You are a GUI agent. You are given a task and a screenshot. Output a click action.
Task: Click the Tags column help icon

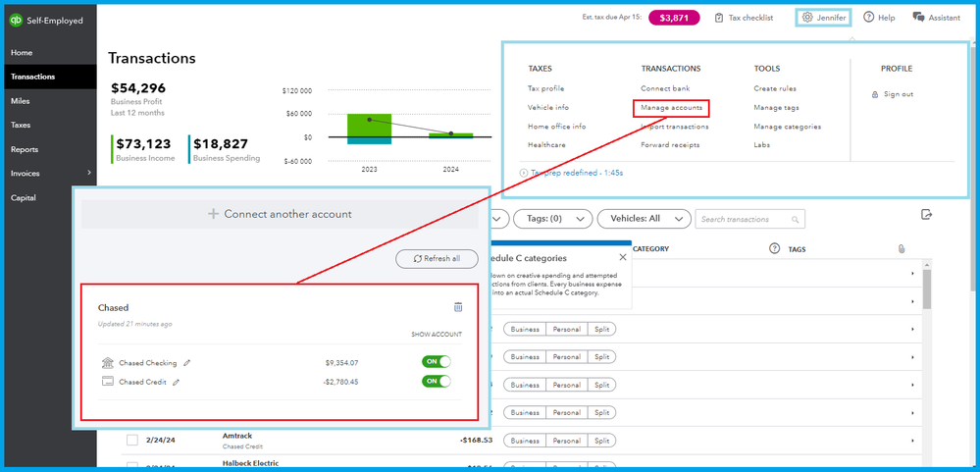pos(774,248)
